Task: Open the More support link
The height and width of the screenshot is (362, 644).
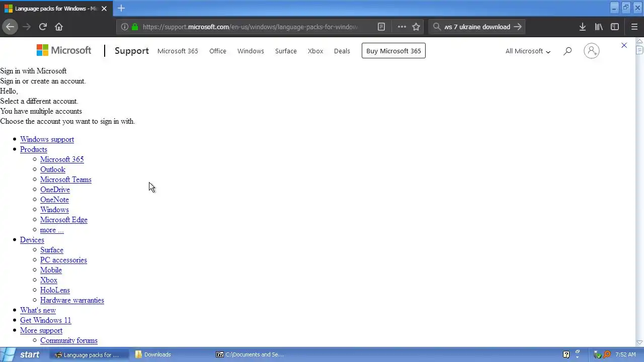Action: click(x=41, y=330)
